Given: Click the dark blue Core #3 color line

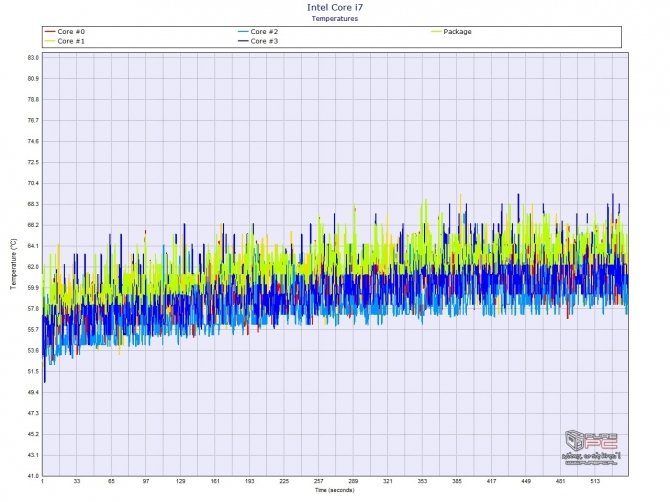Looking at the screenshot, I should 244,41.
